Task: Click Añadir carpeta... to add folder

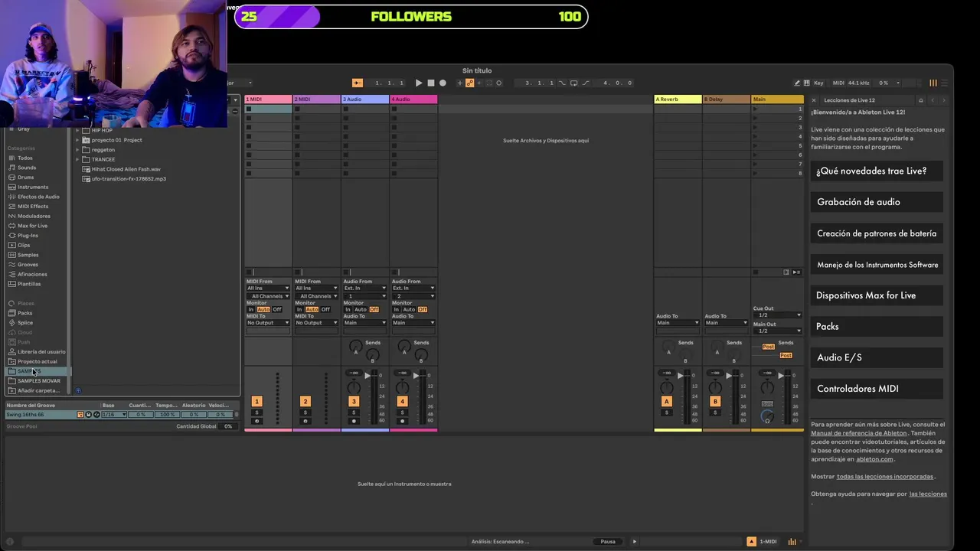Action: point(38,390)
